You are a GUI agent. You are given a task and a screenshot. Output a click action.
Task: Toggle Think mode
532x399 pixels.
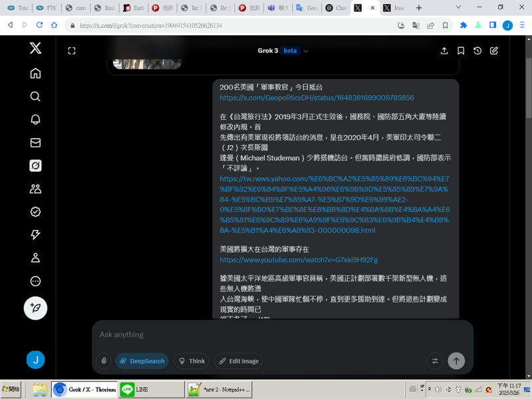191,361
